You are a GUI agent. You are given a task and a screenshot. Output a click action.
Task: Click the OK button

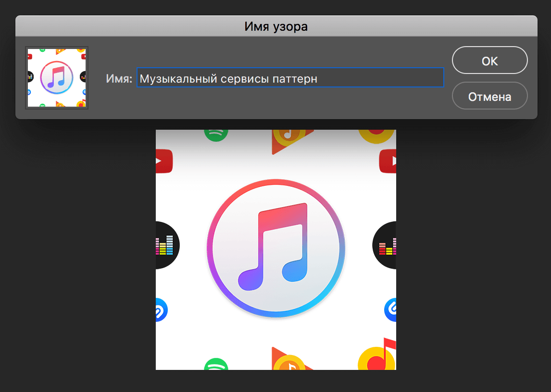pos(489,61)
